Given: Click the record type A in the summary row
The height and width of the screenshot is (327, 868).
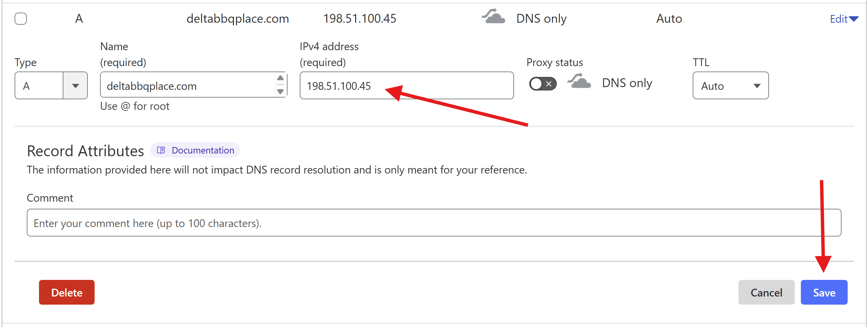Looking at the screenshot, I should point(79,19).
